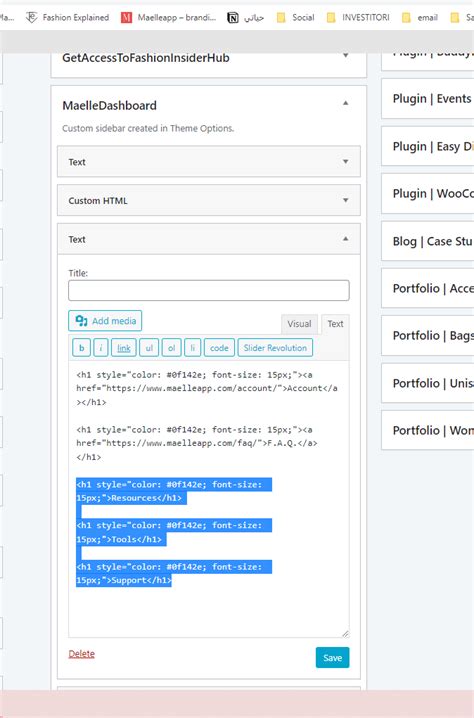Viewport: 474px width, 718px height.
Task: Insert unordered list with ul button
Action: (x=149, y=348)
